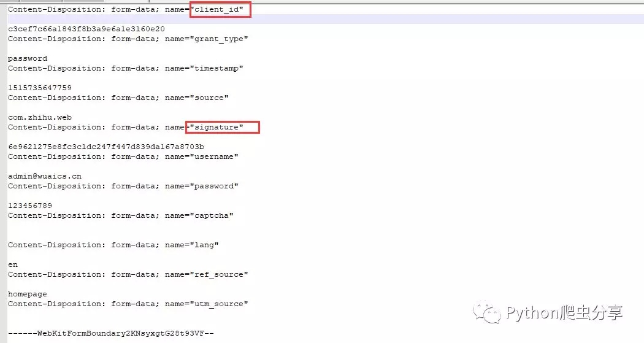Click the admin@wuaics.cn email value

(45, 177)
